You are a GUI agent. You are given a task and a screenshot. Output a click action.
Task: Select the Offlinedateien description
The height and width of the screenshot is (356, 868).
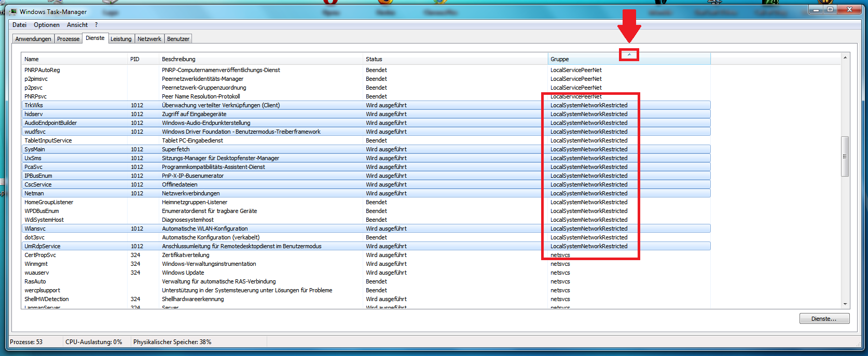click(180, 184)
